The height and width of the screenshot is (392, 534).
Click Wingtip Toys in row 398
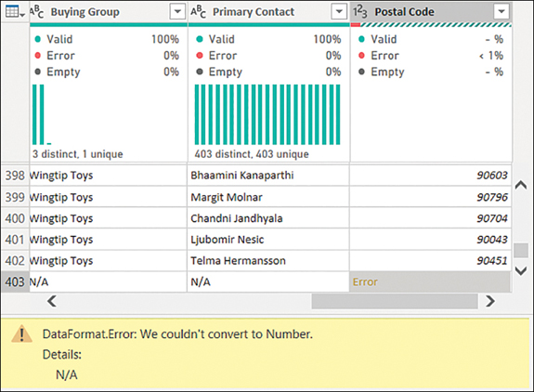tap(109, 176)
